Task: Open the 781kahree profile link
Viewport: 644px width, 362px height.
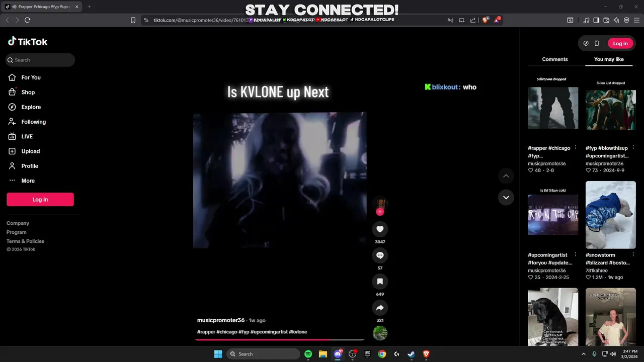Action: click(597, 270)
